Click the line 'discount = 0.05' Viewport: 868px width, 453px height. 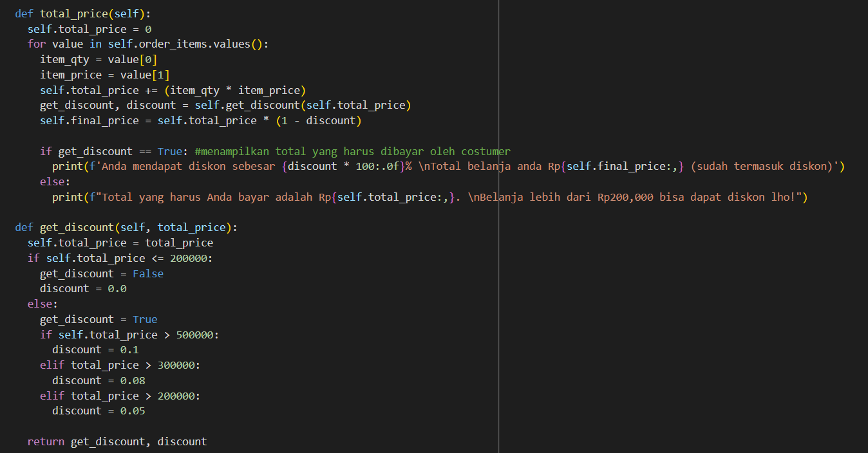coord(99,411)
